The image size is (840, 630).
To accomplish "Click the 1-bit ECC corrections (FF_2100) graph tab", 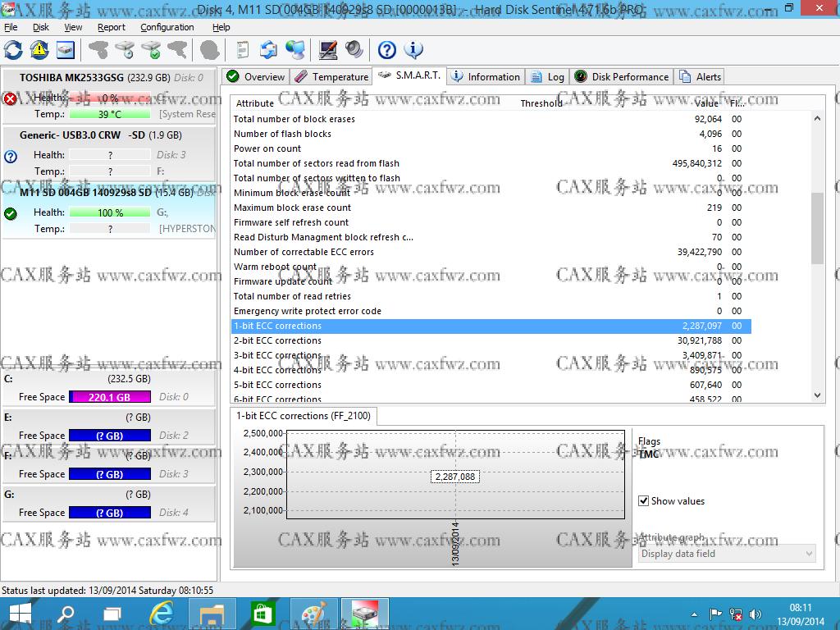I will [x=304, y=416].
